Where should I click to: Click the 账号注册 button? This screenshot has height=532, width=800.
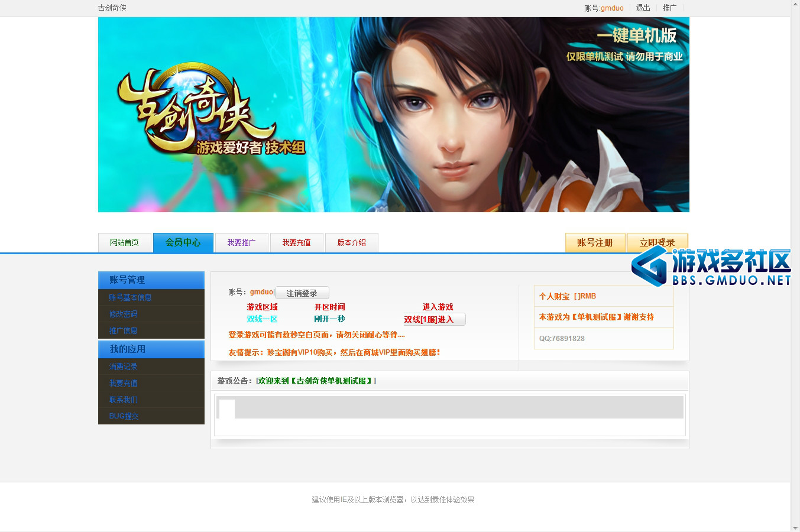coord(595,242)
